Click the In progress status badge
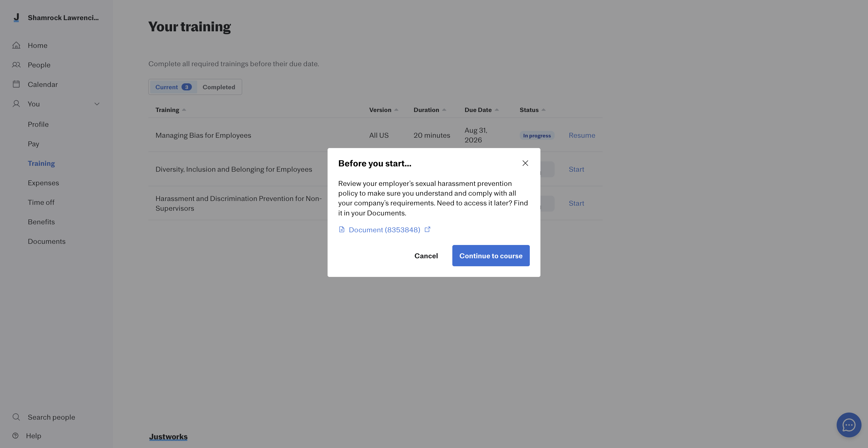 537,135
